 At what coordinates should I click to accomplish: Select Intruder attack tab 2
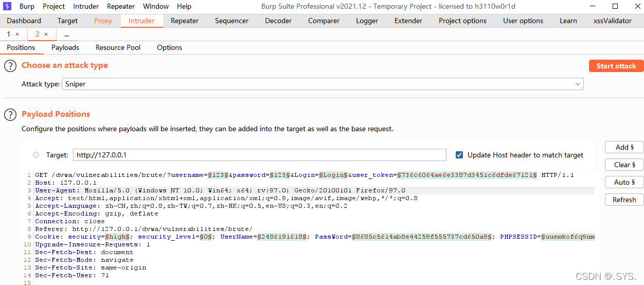pyautogui.click(x=38, y=34)
